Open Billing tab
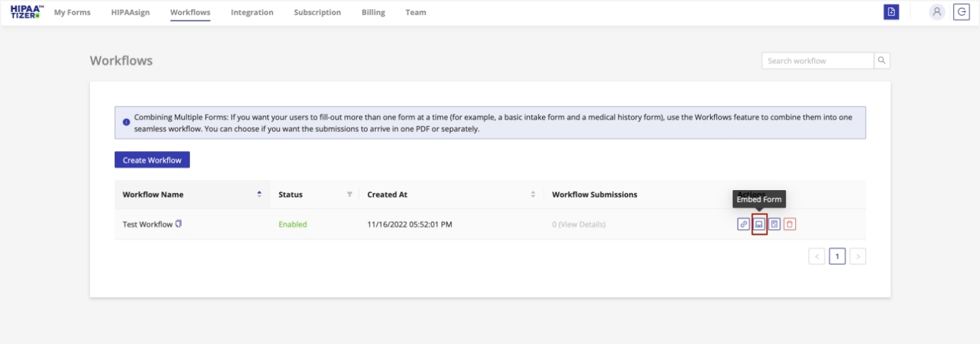Viewport: 980px width, 344px height. 373,12
